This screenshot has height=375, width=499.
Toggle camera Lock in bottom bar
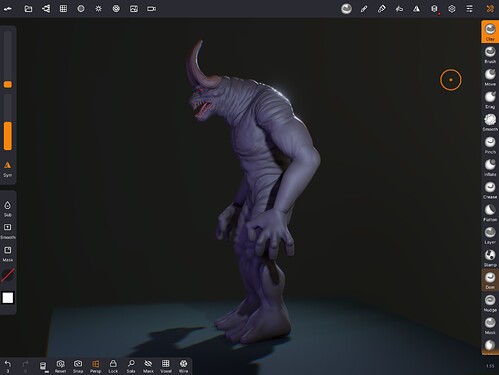[x=113, y=366]
